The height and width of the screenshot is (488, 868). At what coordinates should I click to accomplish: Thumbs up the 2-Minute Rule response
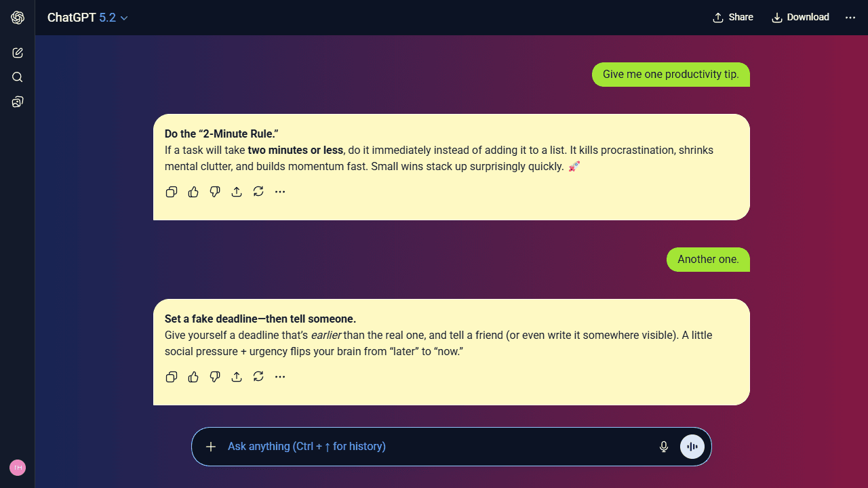(x=193, y=192)
